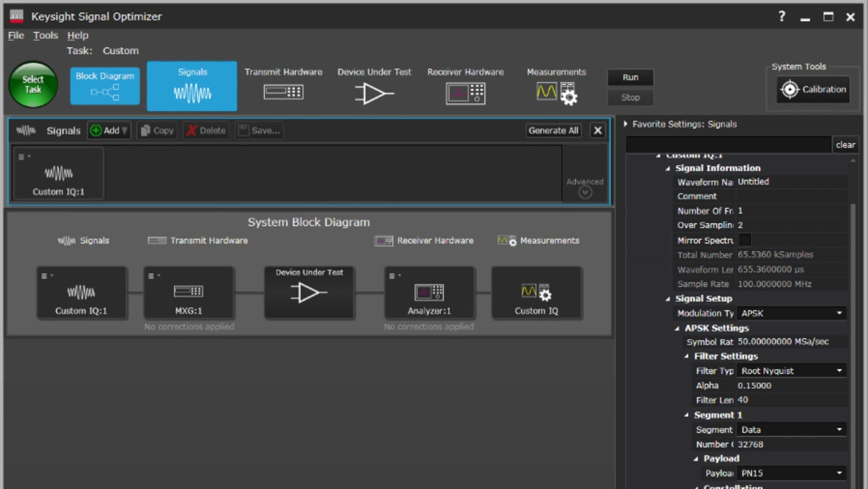Click the waveform icon beside Signals panel title
The height and width of the screenshot is (489, 868).
(x=26, y=131)
